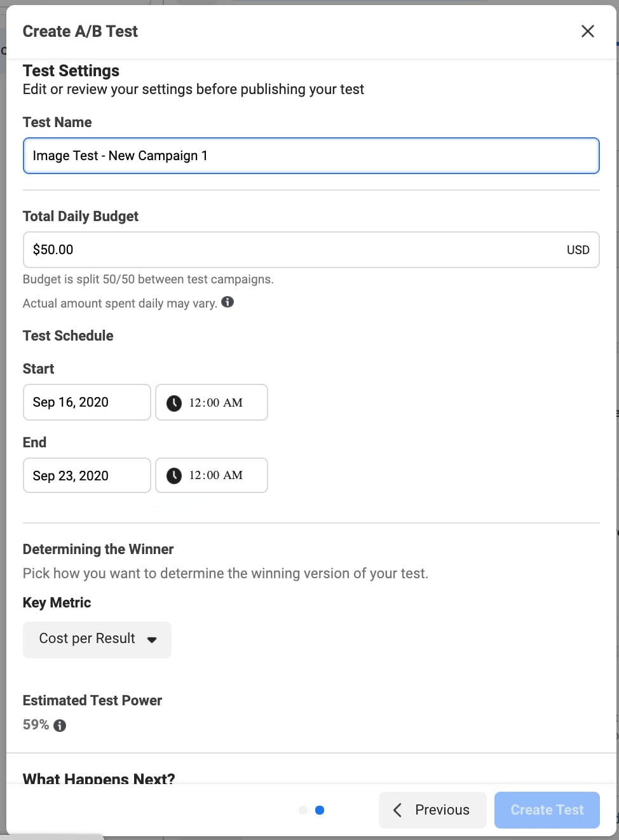Image resolution: width=619 pixels, height=840 pixels.
Task: Close the Create A/B Test dialog
Action: (x=587, y=31)
